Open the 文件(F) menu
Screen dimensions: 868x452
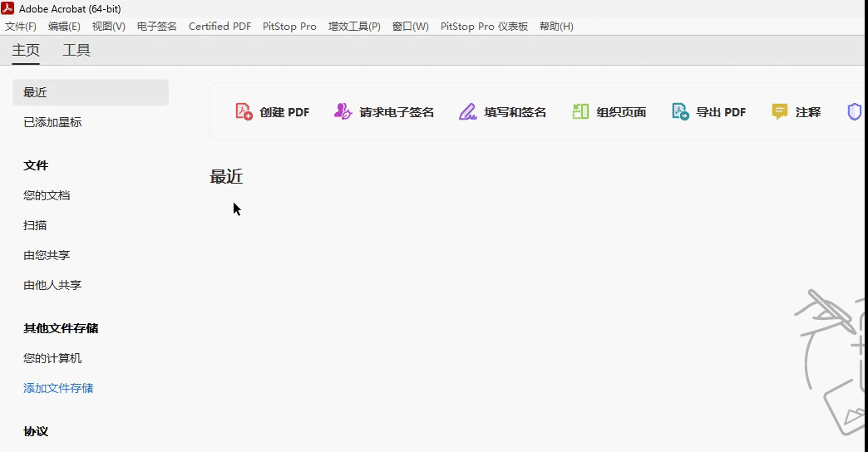click(x=21, y=27)
